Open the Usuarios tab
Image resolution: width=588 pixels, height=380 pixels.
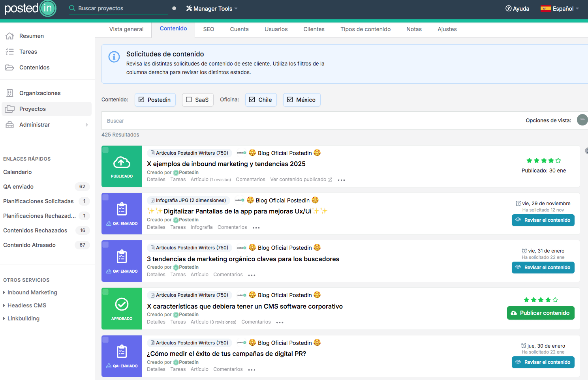pos(276,29)
